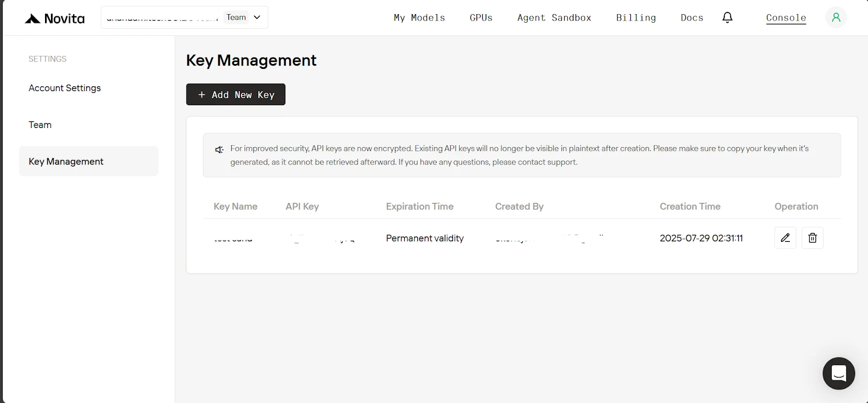The image size is (868, 403).
Task: Go to GPUs page
Action: pos(481,17)
